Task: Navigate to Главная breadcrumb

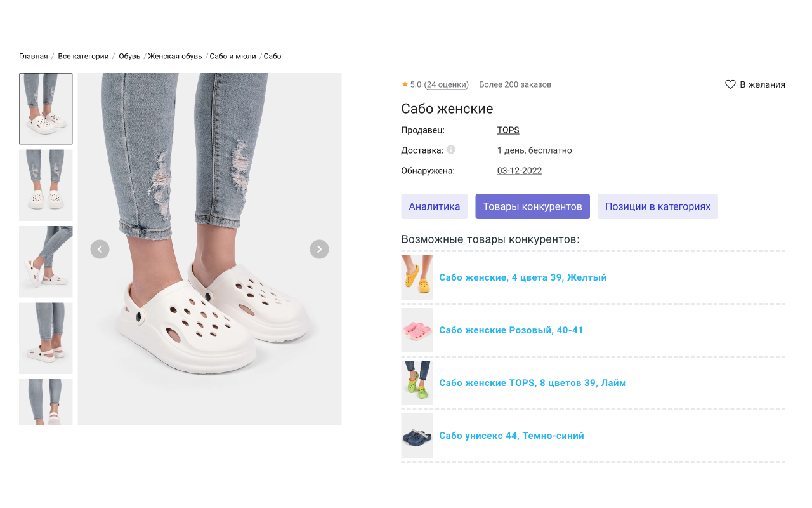Action: [x=33, y=57]
